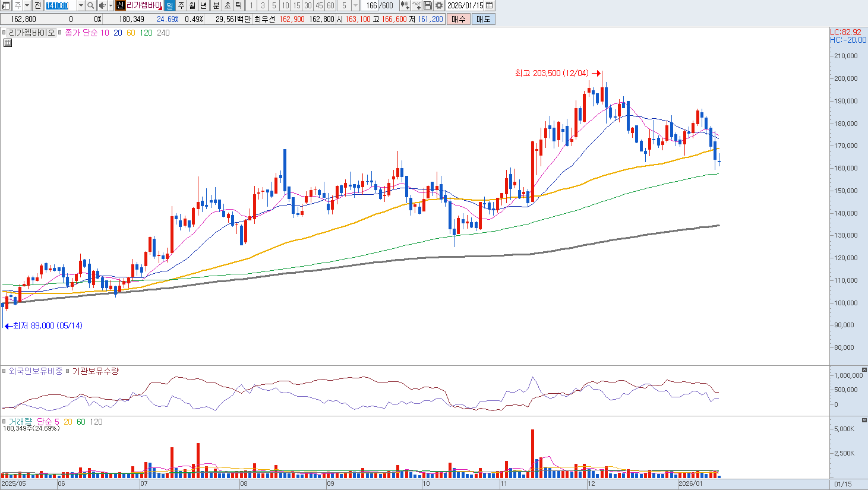Viewport: 868px width, 490px height.
Task: Open the calendar date picker icon
Action: pos(489,5)
